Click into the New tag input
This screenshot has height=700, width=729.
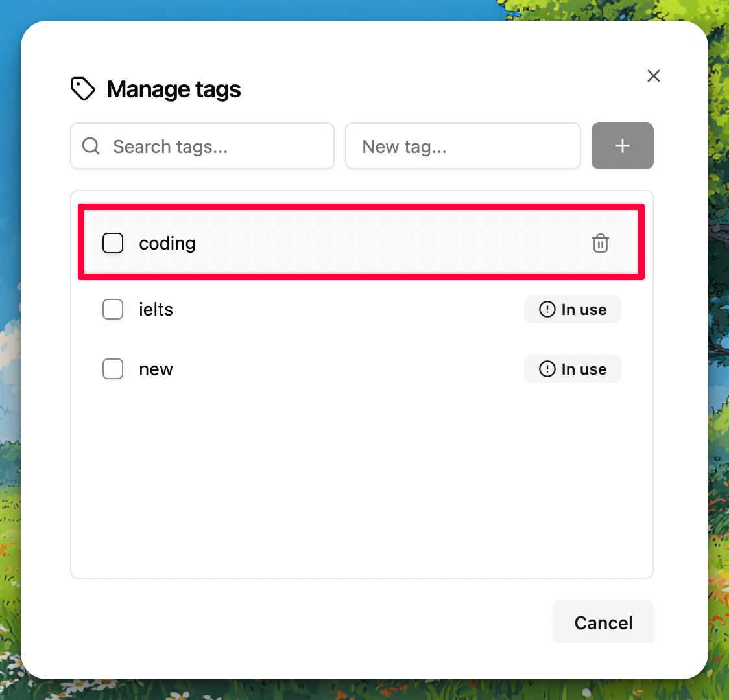coord(462,146)
